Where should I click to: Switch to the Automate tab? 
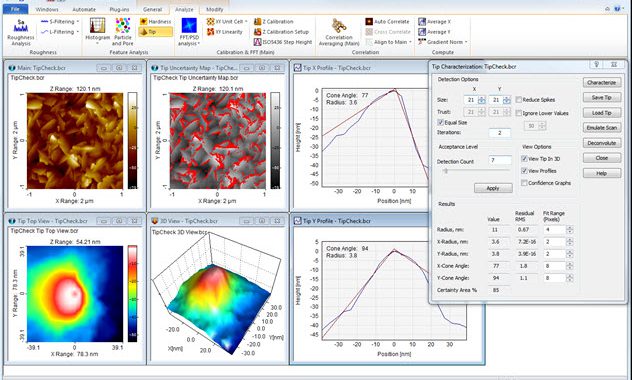(x=84, y=9)
